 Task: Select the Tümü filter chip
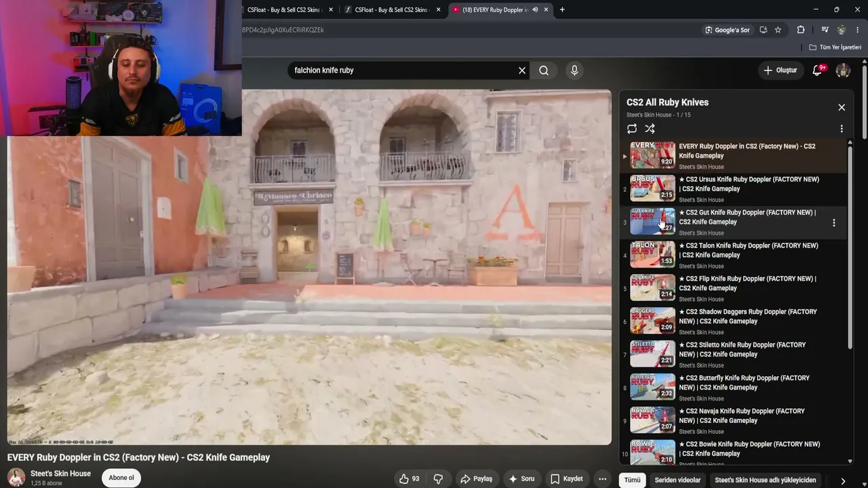point(632,480)
